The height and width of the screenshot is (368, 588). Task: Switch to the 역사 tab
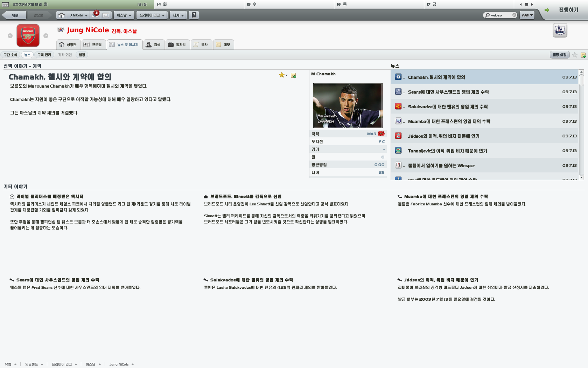click(x=201, y=45)
